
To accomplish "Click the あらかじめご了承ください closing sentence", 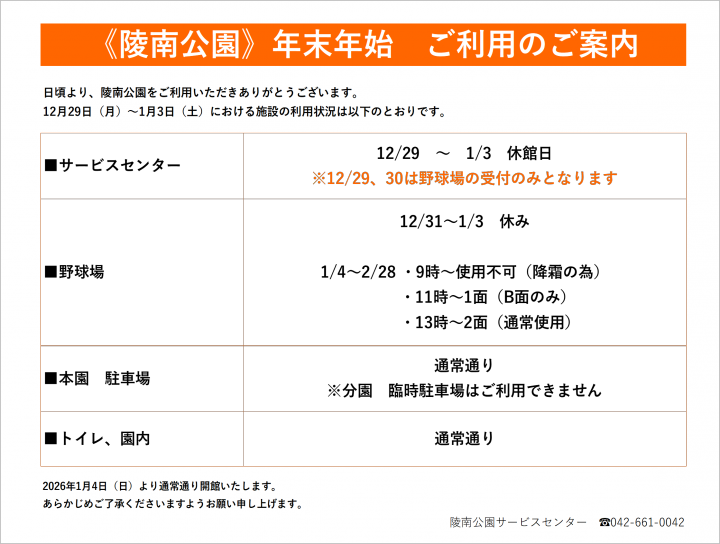I will (x=172, y=504).
